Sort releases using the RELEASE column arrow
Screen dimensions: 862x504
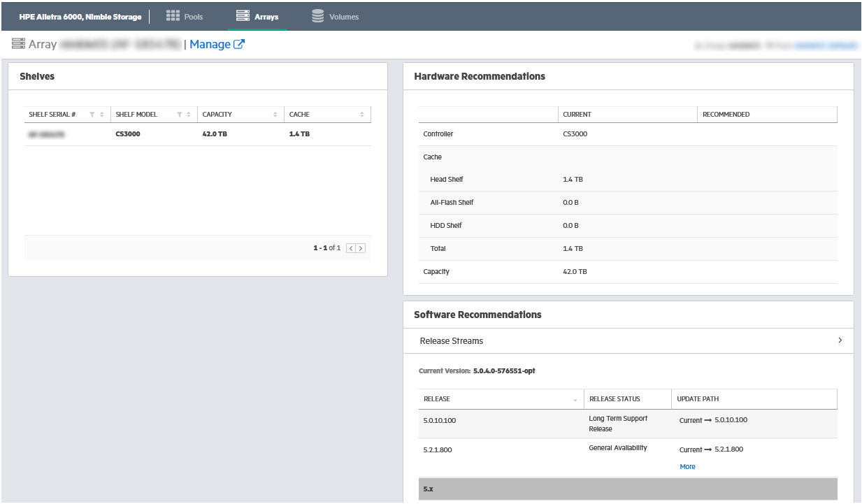(575, 400)
